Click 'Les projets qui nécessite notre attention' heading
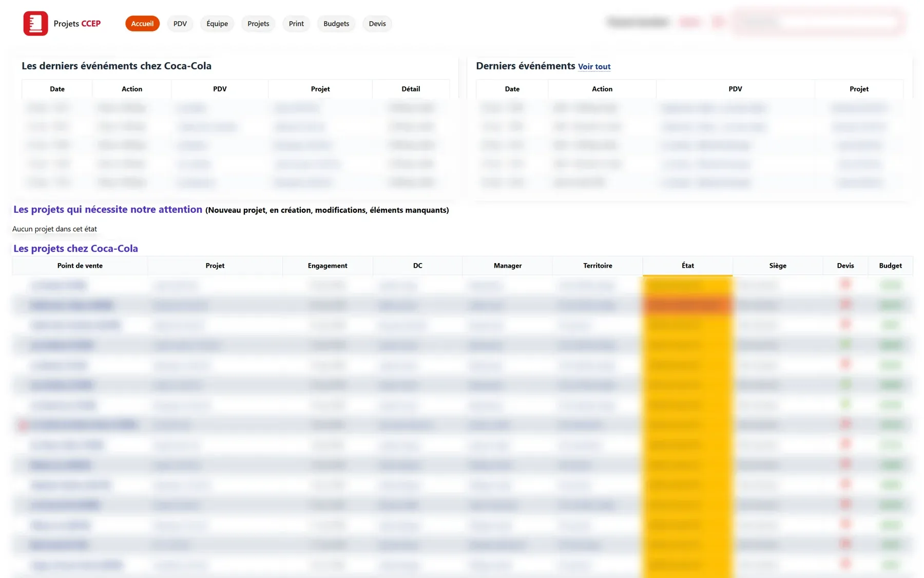924x578 pixels. pos(108,209)
